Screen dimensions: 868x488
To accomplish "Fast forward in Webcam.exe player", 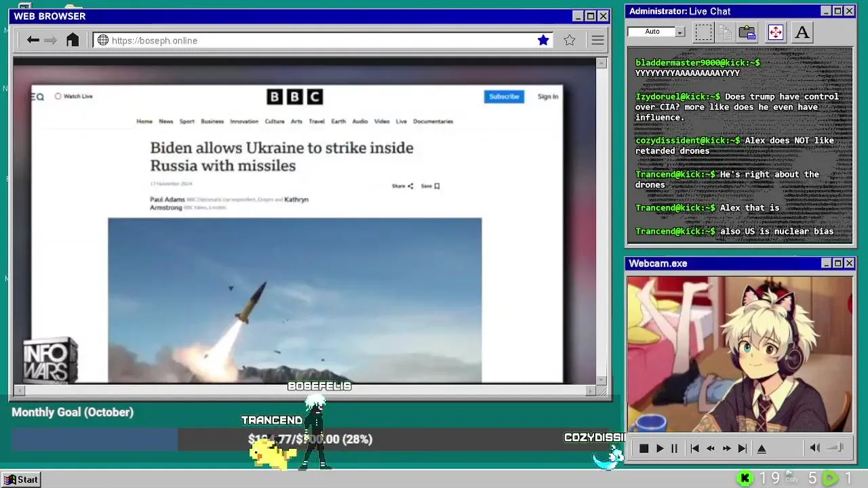I will pyautogui.click(x=727, y=449).
